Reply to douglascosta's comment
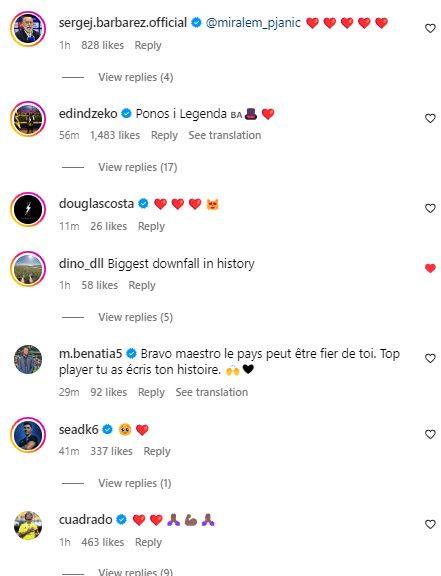The image size is (441, 576). coord(151,226)
